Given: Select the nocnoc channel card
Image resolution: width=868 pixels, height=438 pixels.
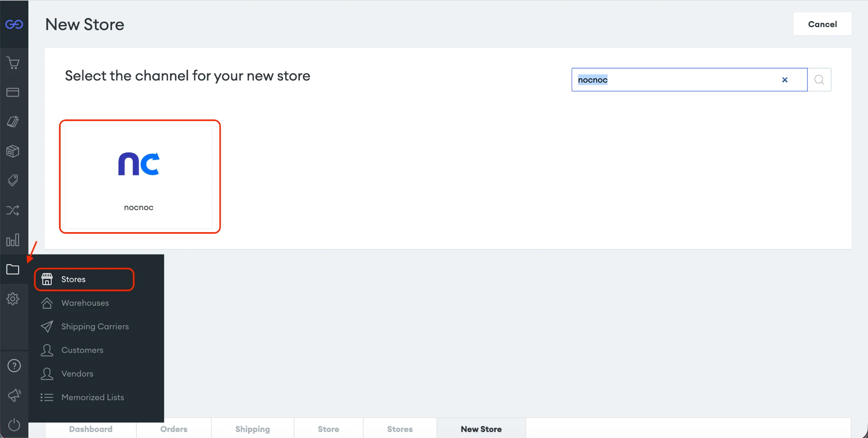Looking at the screenshot, I should click(139, 177).
